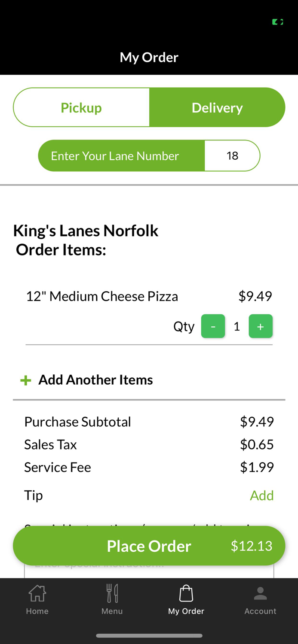Switch the order to Delivery

217,107
